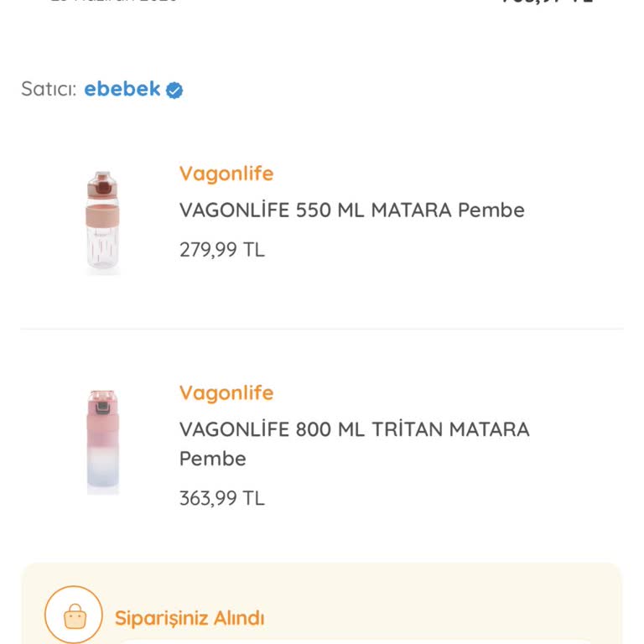Image resolution: width=644 pixels, height=644 pixels.
Task: Tap the Pembe color text of 800 ML bottle
Action: [213, 459]
